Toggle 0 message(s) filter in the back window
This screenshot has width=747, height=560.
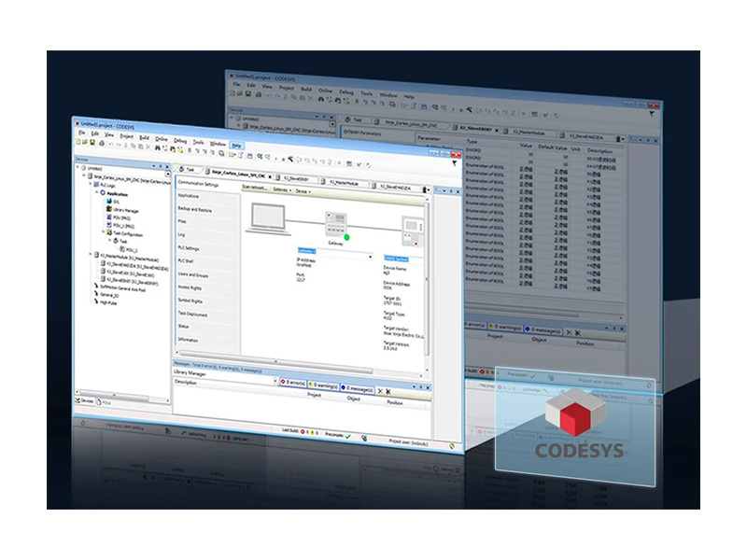[543, 329]
